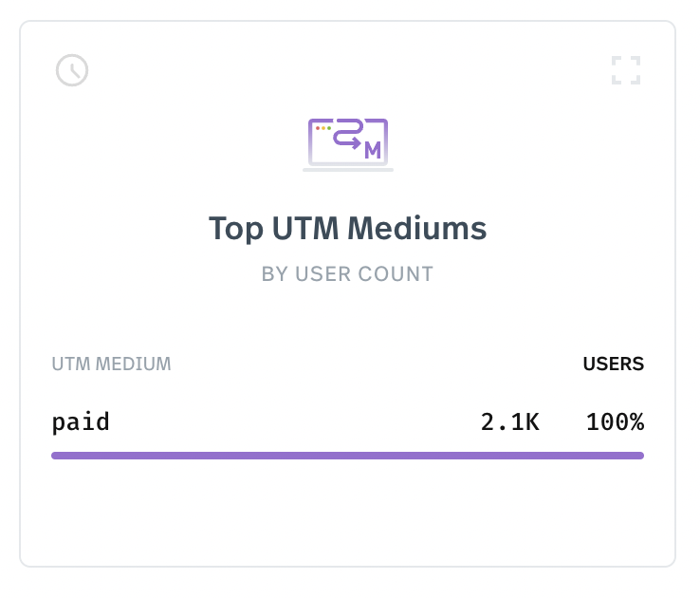Click the BY USER COUNT subtitle

pos(347,273)
